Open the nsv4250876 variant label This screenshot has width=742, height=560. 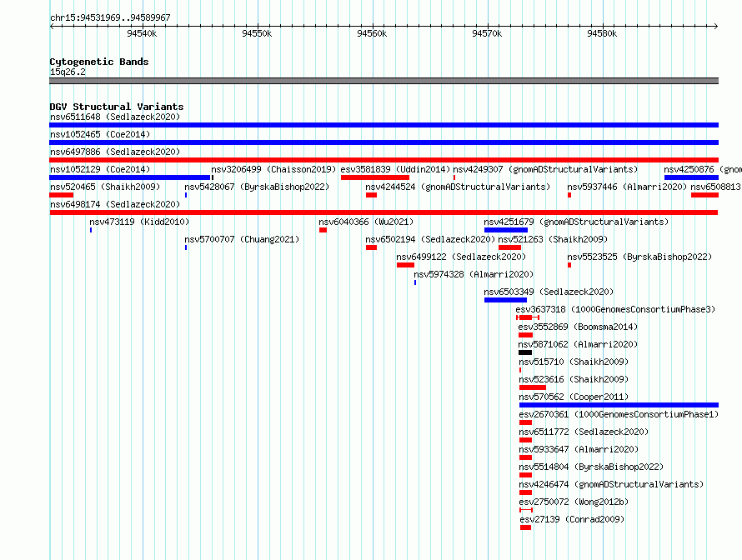[702, 169]
